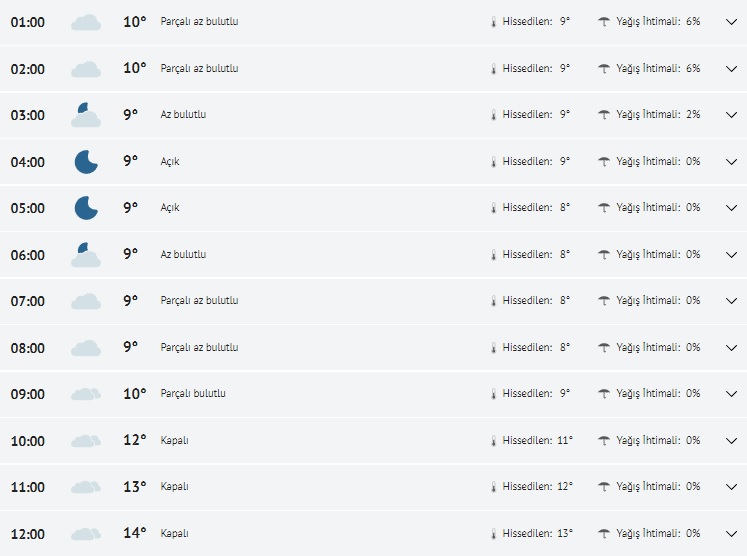The width and height of the screenshot is (747, 556).
Task: Expand the 04:00 hourly row chevron
Action: coord(731,161)
